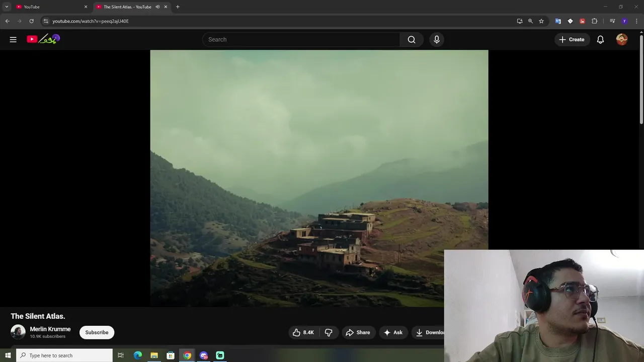Start voice search with microphone icon
Viewport: 644px width, 362px height.
coord(437,39)
